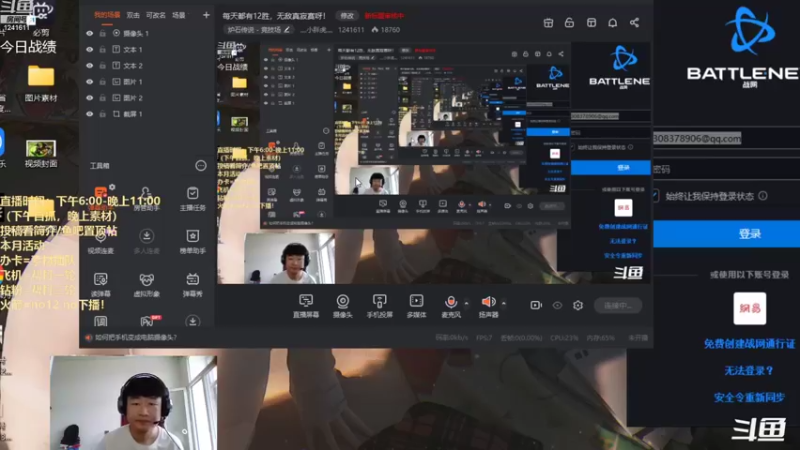Mute the 麦克风 microphone

point(451,306)
